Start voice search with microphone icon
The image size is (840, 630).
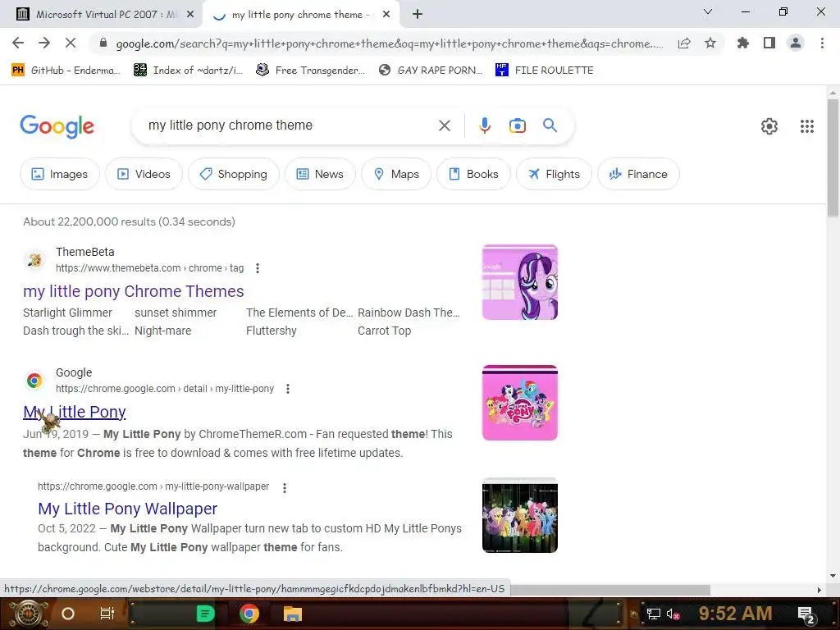point(484,126)
